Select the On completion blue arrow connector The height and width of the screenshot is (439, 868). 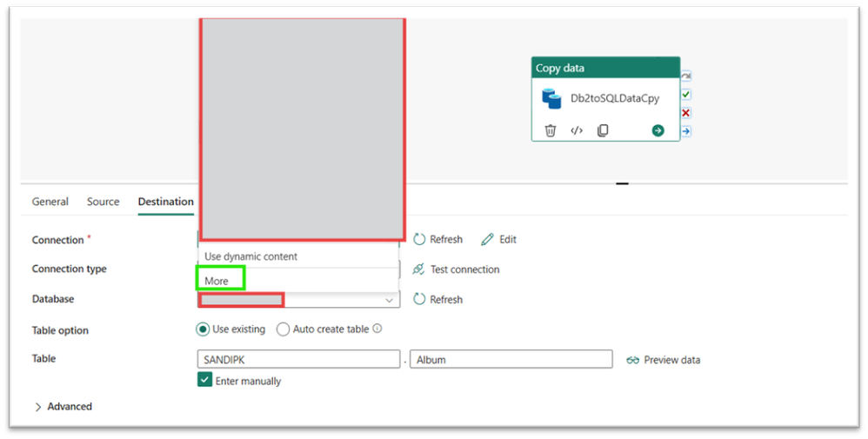(686, 131)
